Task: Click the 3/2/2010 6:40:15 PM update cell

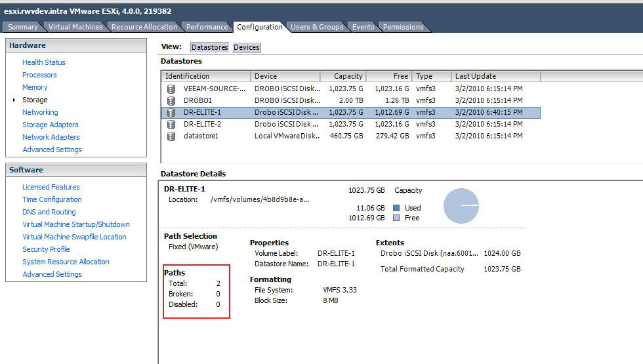Action: tap(489, 112)
